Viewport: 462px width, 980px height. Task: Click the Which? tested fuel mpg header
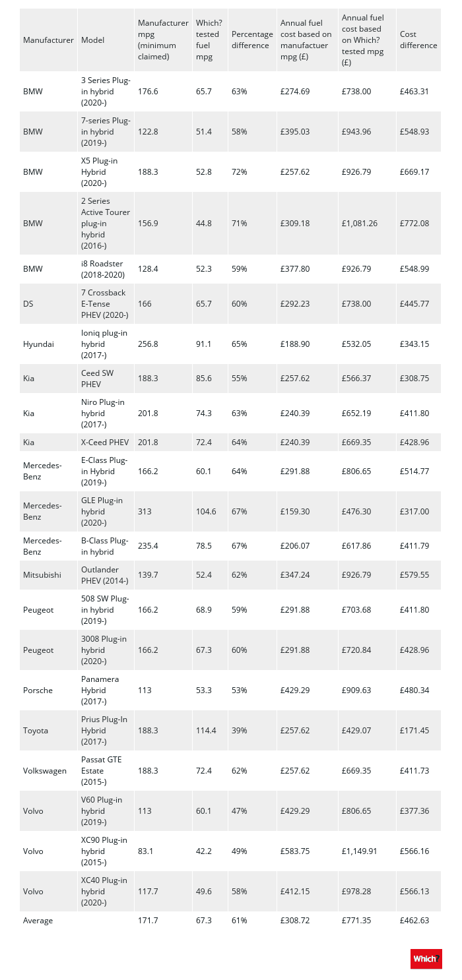click(208, 40)
